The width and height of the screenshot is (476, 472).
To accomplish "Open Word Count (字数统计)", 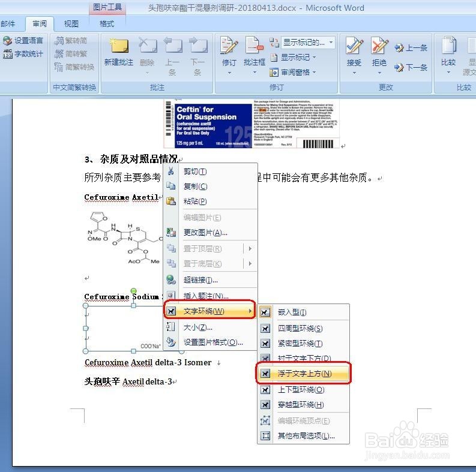I will [x=23, y=54].
